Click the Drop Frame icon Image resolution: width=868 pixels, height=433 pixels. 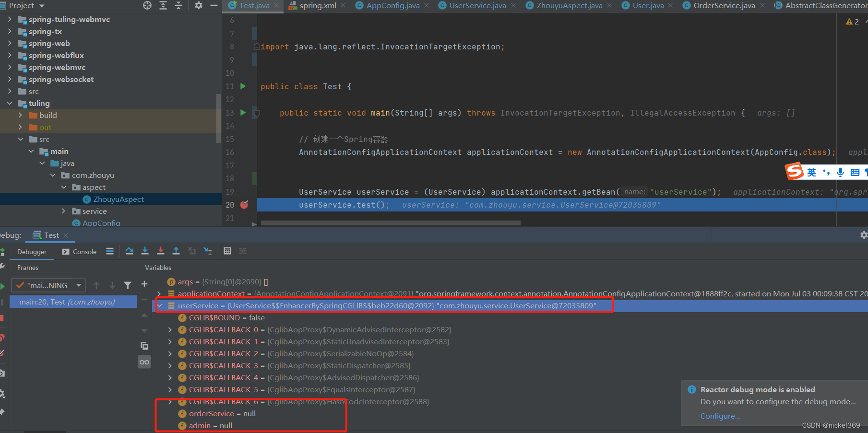[x=192, y=251]
